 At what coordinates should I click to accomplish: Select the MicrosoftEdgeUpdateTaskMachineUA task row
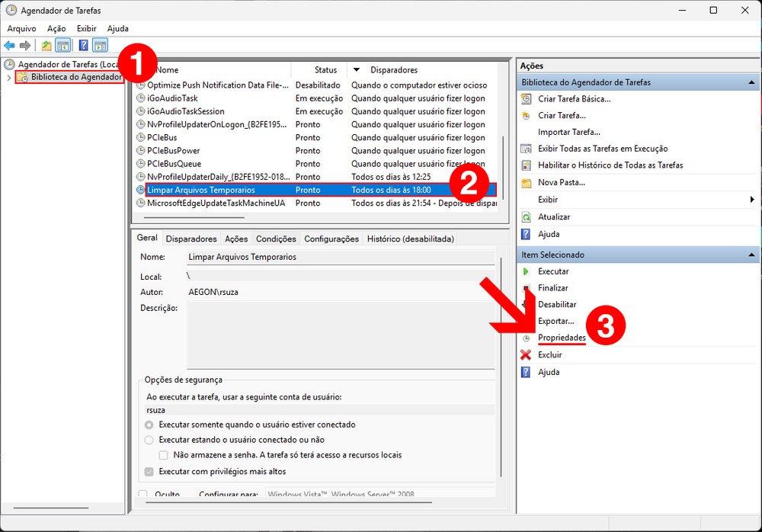[216, 204]
